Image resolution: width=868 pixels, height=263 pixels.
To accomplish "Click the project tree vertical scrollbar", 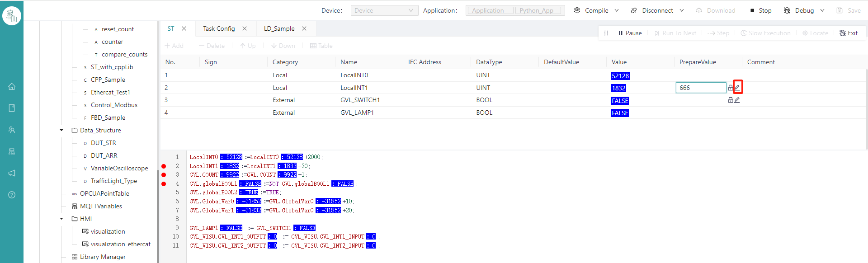I will 158,217.
